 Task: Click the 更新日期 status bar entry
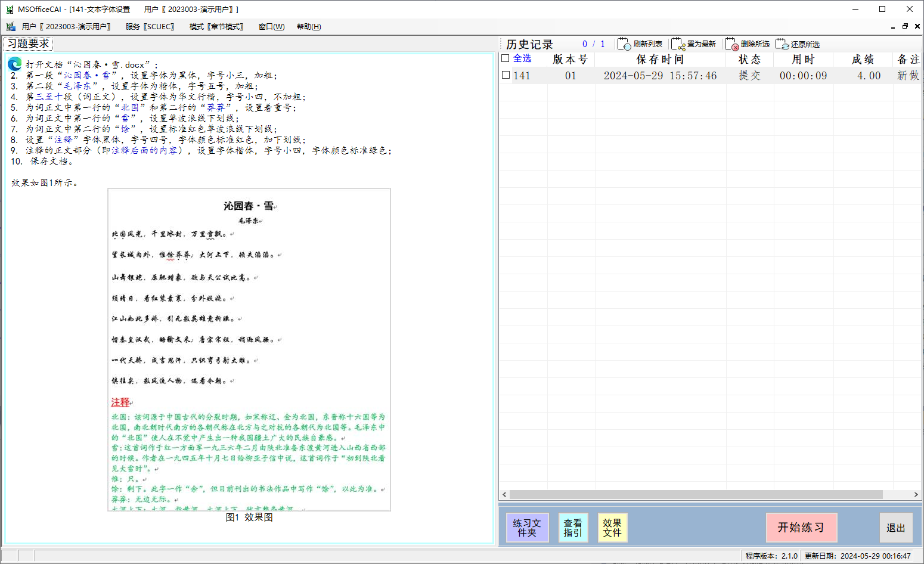(857, 556)
